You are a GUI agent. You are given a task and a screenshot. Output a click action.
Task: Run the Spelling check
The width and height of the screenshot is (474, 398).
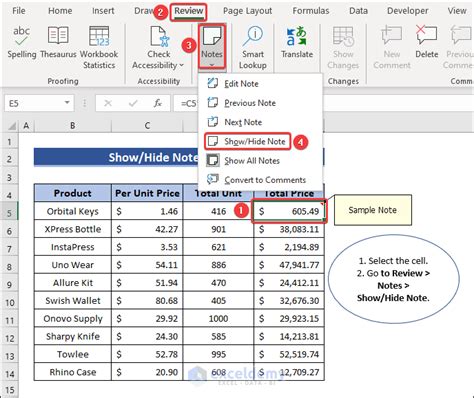[x=22, y=43]
